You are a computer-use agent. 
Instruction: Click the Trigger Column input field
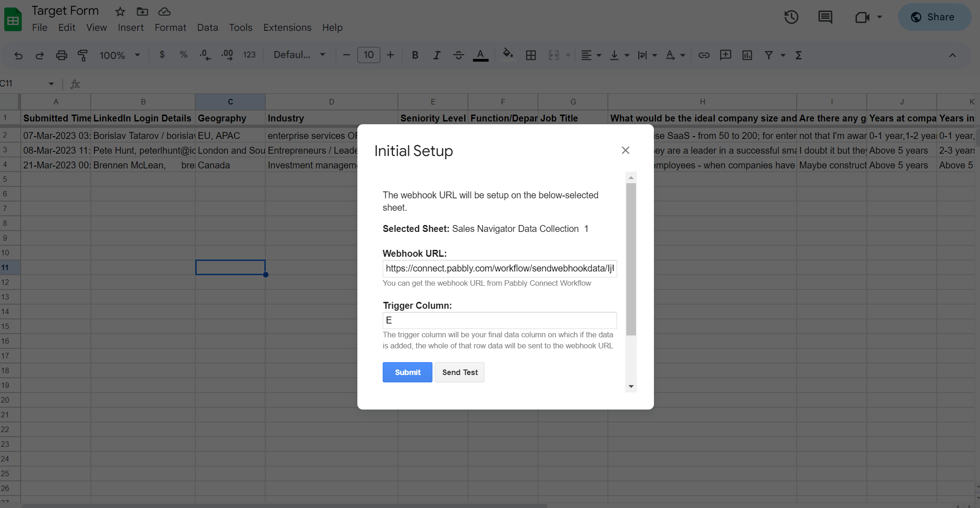coord(500,320)
